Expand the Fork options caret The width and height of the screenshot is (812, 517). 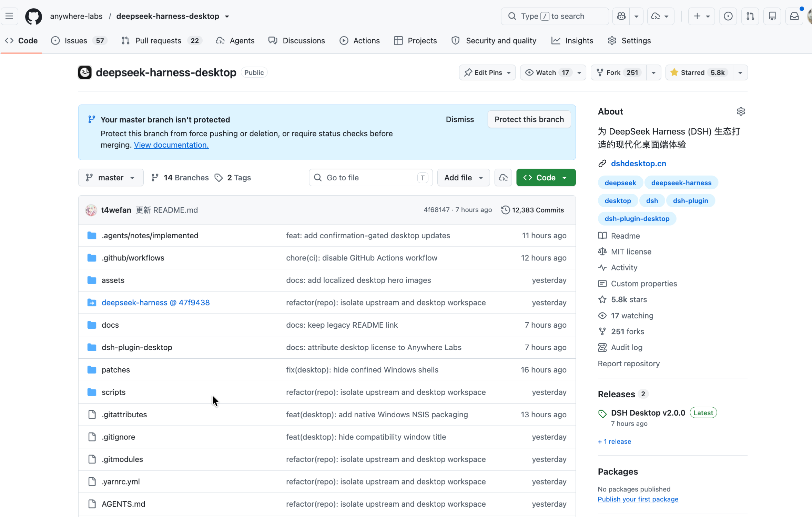653,72
